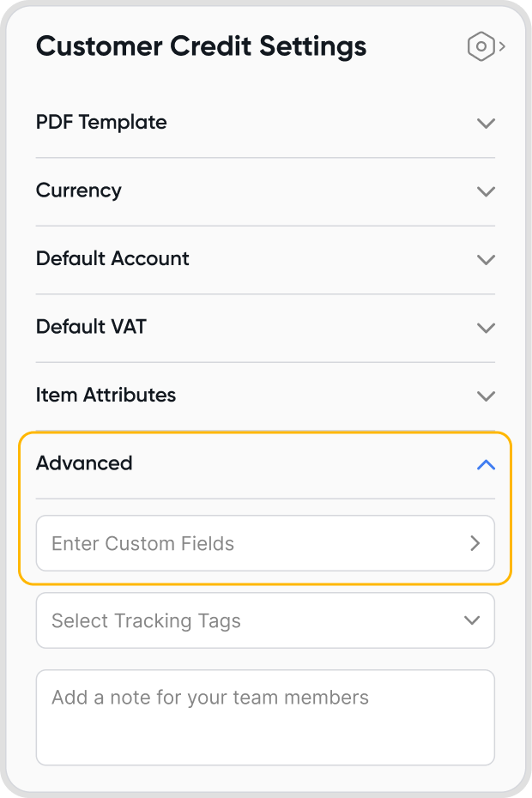Click the right arrow in Custom Fields
The height and width of the screenshot is (798, 532).
click(x=475, y=543)
